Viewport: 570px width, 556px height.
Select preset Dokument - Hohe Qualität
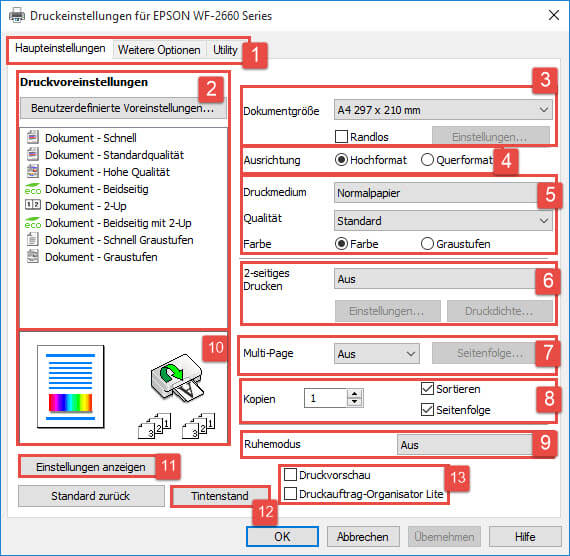(107, 172)
